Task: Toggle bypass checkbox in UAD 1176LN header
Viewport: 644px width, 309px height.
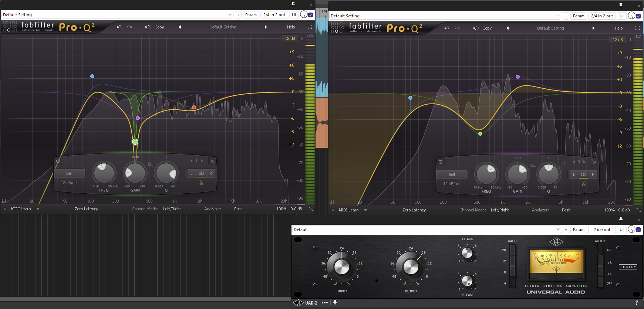Action: coord(638,230)
